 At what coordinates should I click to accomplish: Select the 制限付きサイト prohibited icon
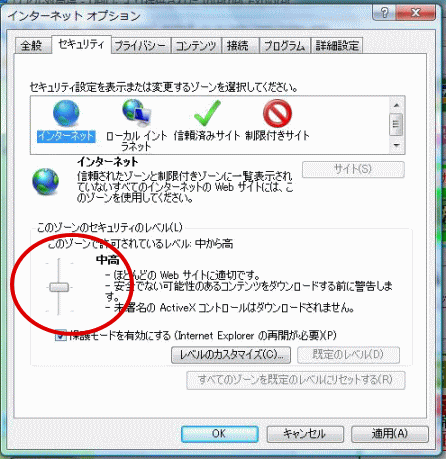(277, 113)
